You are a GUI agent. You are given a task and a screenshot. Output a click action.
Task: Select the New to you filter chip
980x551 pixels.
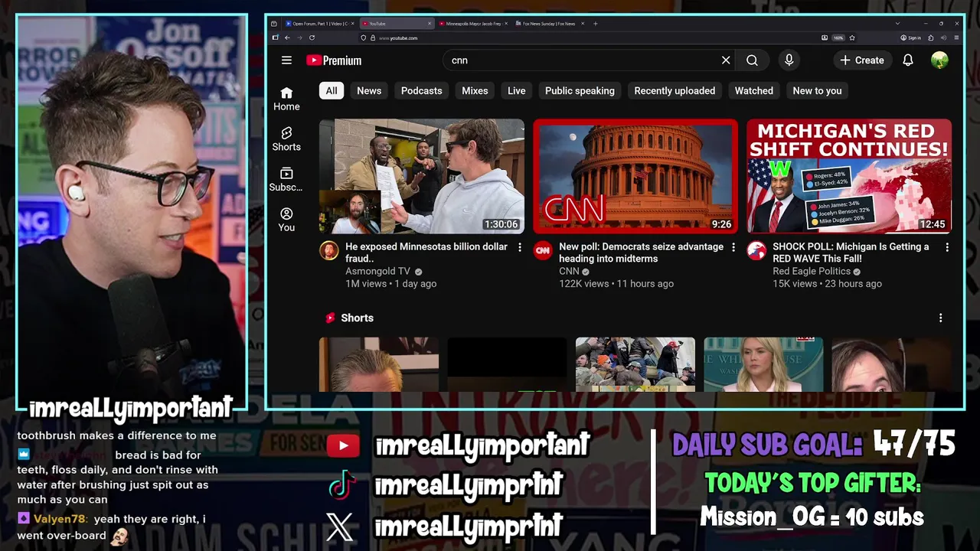[x=817, y=90]
